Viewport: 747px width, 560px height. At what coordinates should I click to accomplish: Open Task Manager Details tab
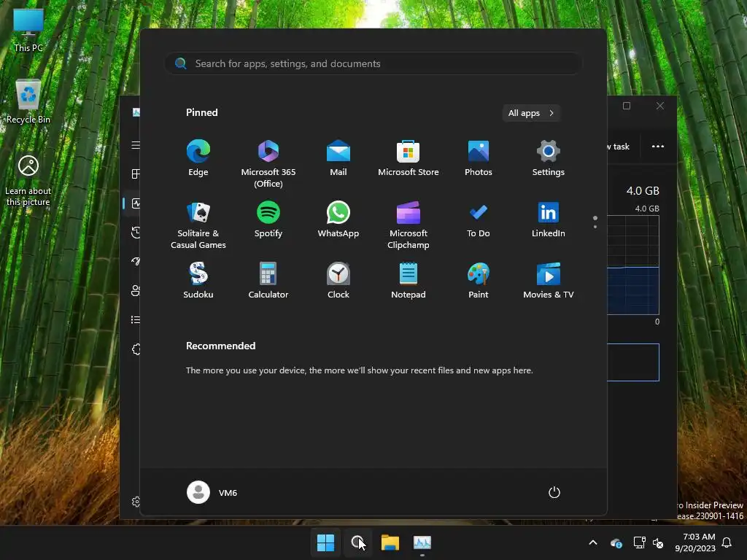coord(136,319)
